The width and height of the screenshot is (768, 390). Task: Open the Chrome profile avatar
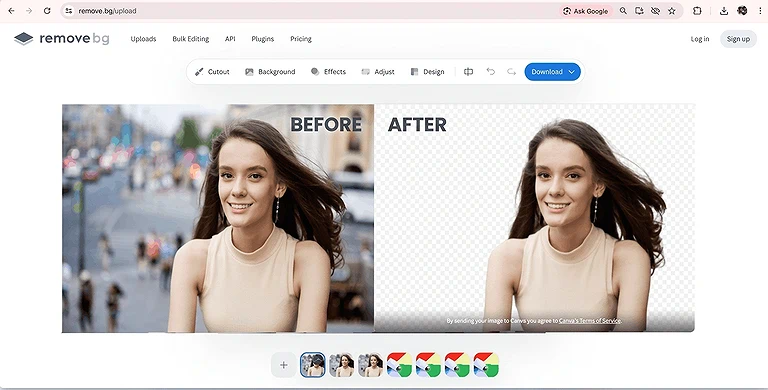(x=742, y=11)
